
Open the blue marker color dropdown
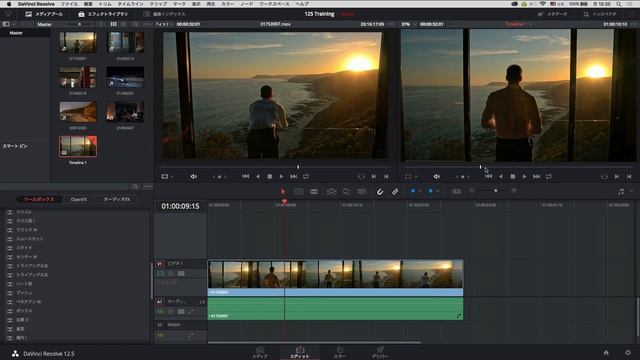tap(437, 191)
